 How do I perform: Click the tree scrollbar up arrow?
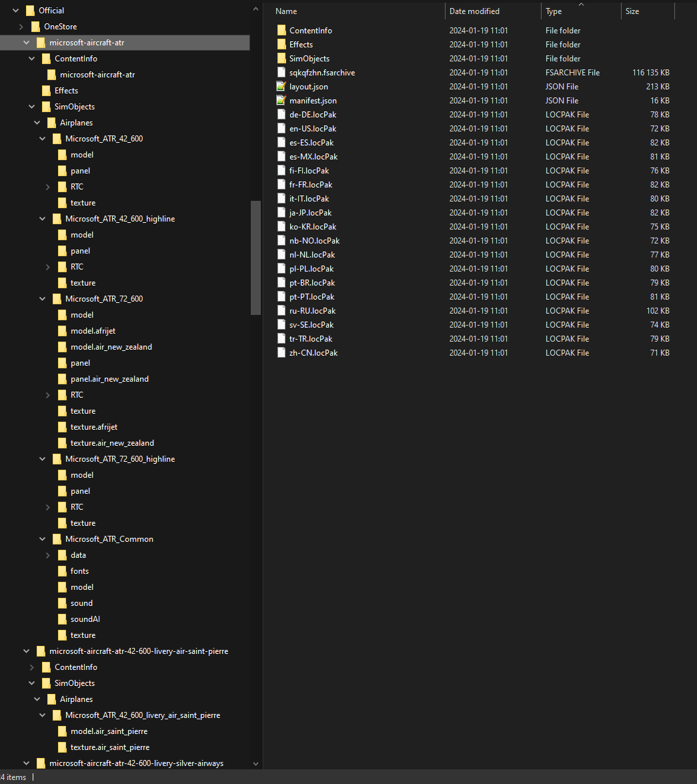[255, 9]
